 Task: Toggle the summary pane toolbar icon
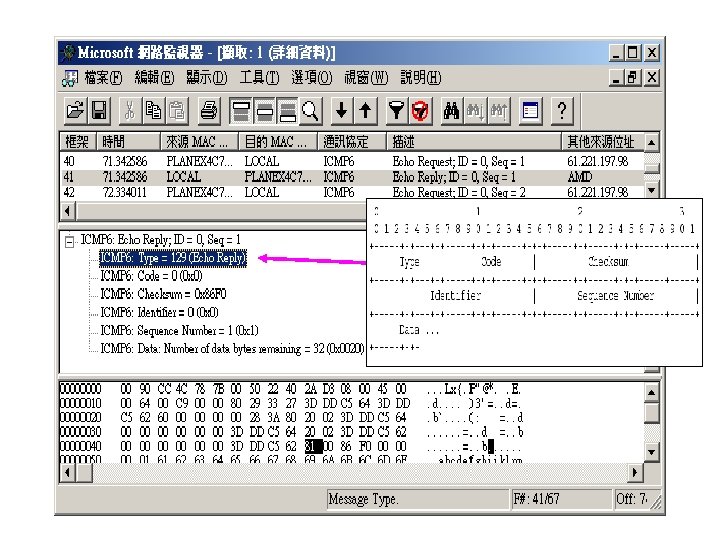pyautogui.click(x=241, y=111)
